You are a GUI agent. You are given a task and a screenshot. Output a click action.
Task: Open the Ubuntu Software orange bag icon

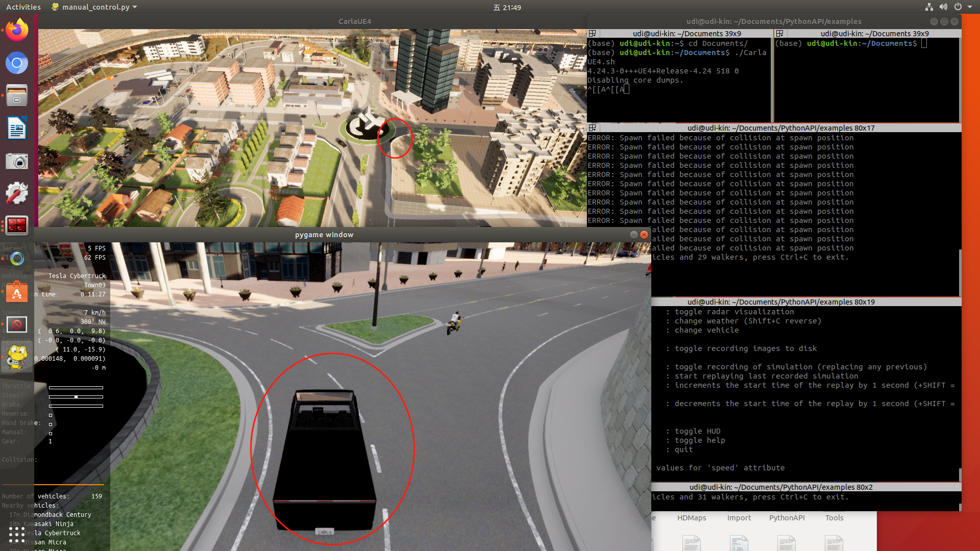pos(17,292)
